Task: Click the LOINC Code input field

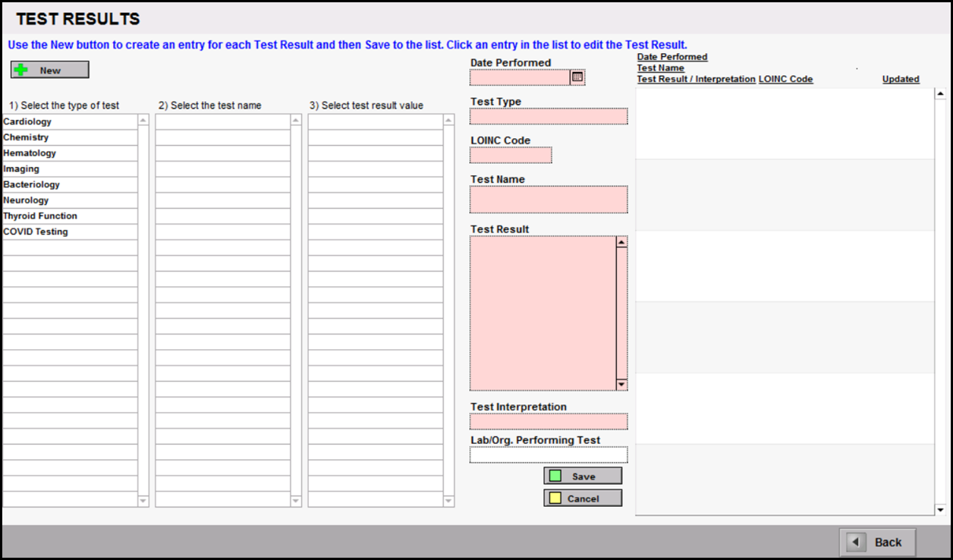Action: pyautogui.click(x=510, y=155)
